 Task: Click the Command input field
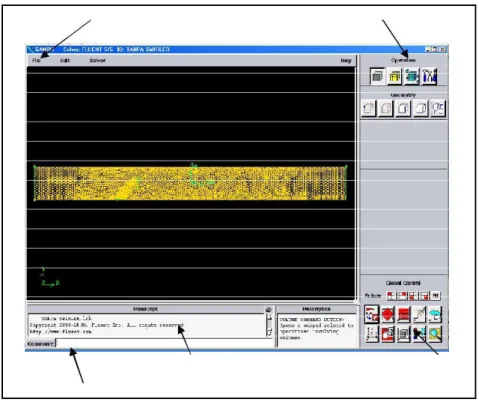[x=165, y=343]
